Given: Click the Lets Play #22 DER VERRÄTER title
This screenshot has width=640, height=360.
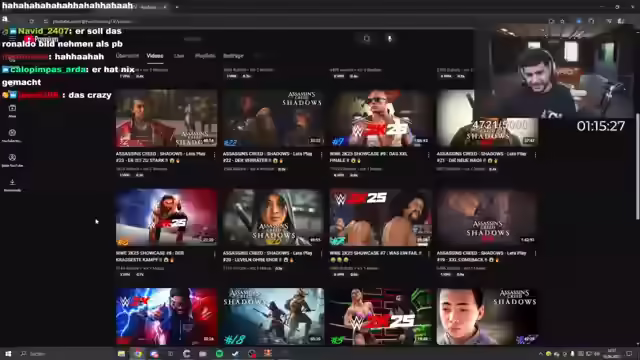Looking at the screenshot, I should [x=267, y=157].
